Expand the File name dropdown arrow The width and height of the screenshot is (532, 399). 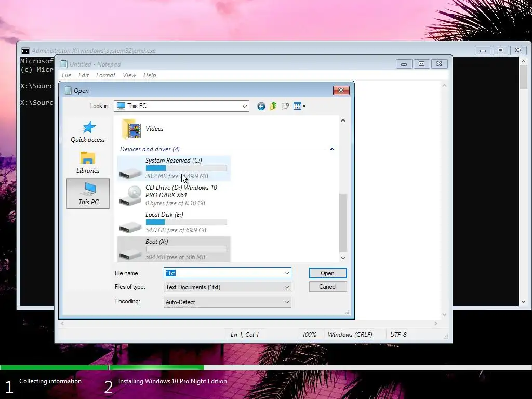[287, 273]
